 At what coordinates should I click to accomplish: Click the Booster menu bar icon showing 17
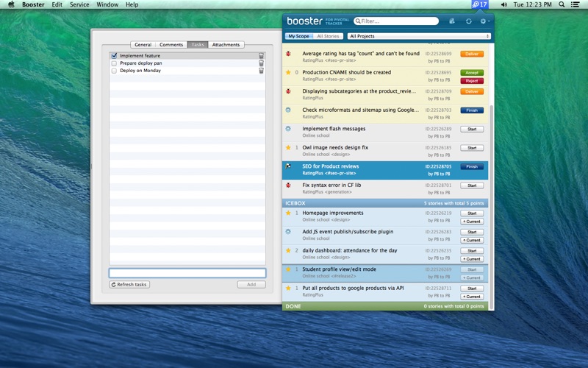[480, 4]
